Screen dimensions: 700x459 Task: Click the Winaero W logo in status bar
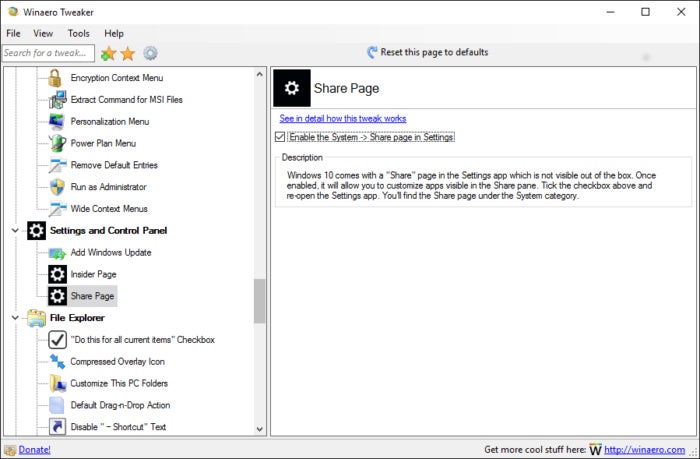[x=595, y=449]
